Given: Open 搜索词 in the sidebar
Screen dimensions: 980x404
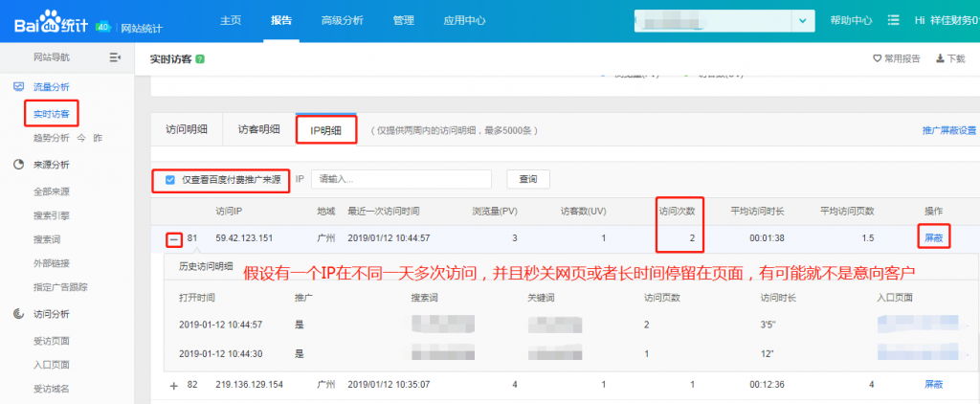Looking at the screenshot, I should pos(47,239).
